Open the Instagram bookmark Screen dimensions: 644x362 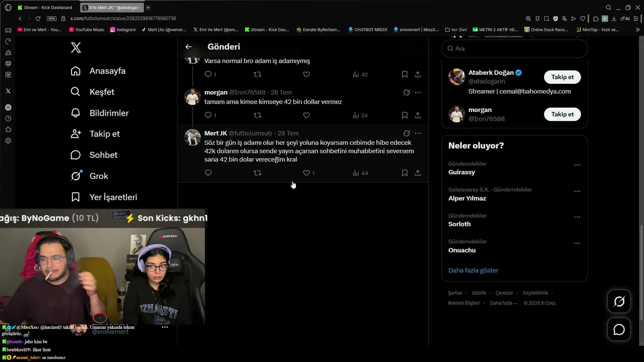(123, 30)
